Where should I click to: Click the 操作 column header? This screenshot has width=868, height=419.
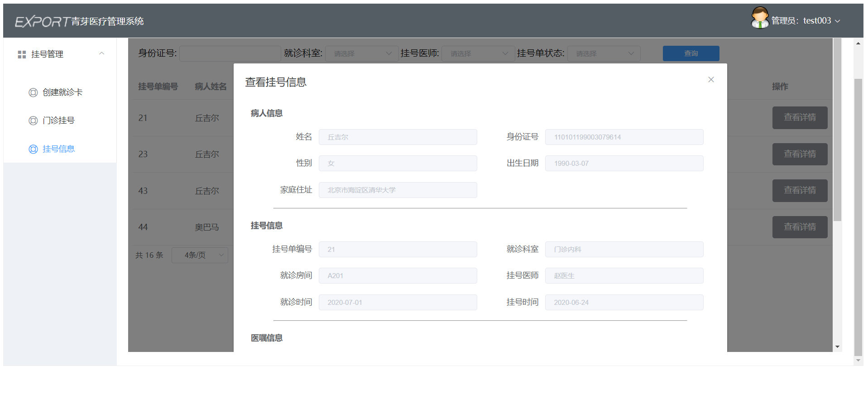point(780,87)
